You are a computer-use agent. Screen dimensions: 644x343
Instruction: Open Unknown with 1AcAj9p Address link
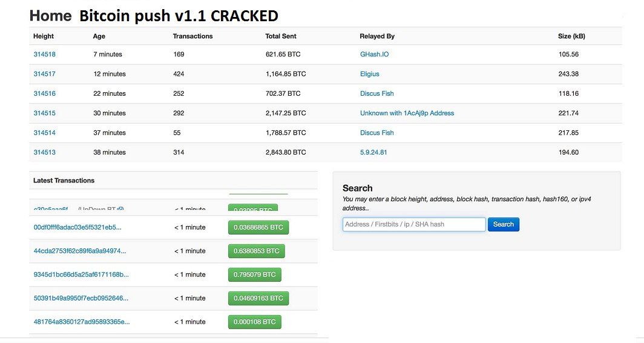point(407,113)
